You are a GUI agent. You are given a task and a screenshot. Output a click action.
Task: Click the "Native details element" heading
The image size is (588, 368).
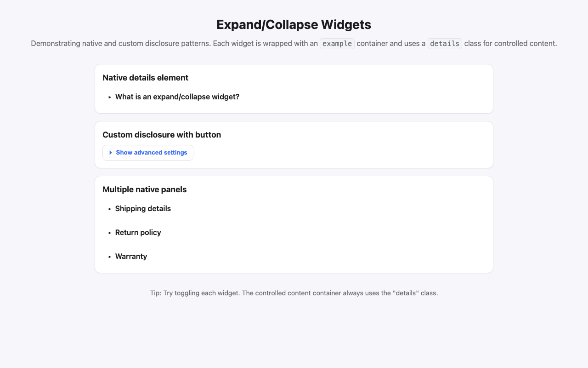pos(145,78)
